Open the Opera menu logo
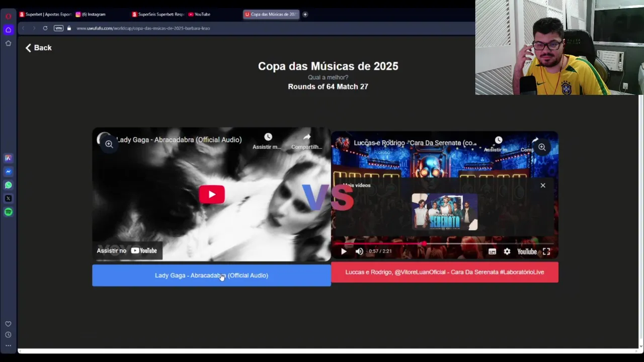 (8, 16)
